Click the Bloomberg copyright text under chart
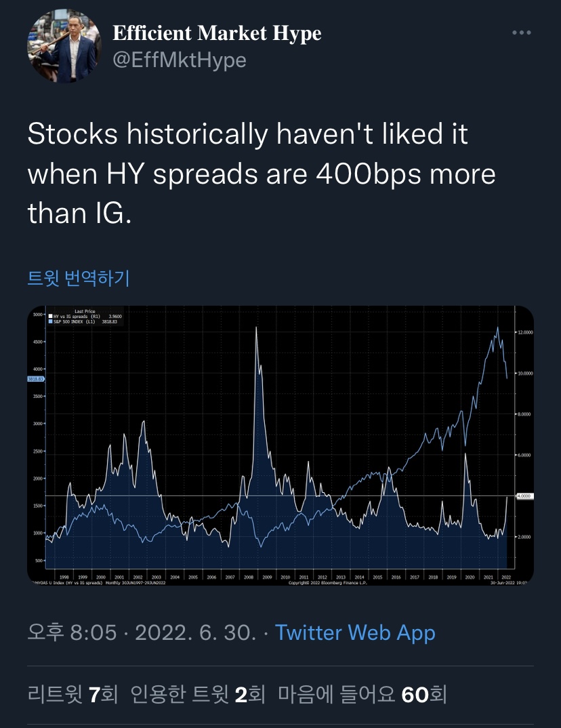Image resolution: width=561 pixels, height=728 pixels. [x=328, y=583]
